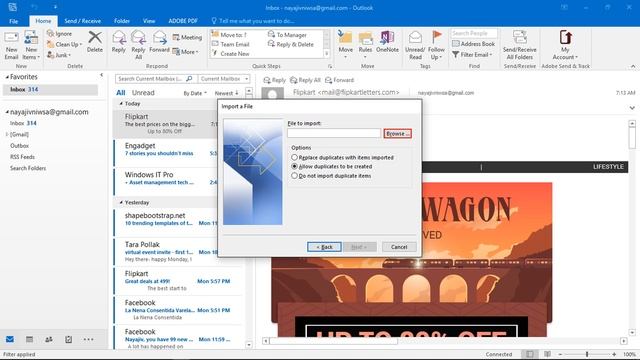640x360 pixels.
Task: Adjust the zoom slider in status bar
Action: 587,354
